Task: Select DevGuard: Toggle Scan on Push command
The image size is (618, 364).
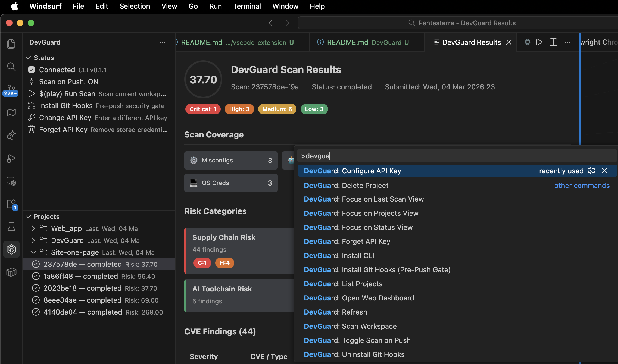Action: 357,340
